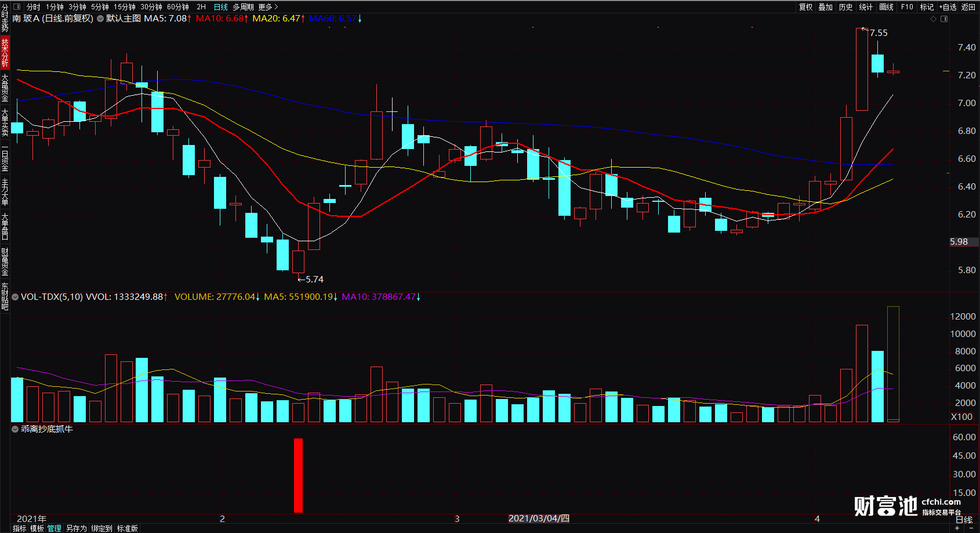Click the 南 玻A stock title
Image resolution: width=980 pixels, height=533 pixels.
[26, 19]
